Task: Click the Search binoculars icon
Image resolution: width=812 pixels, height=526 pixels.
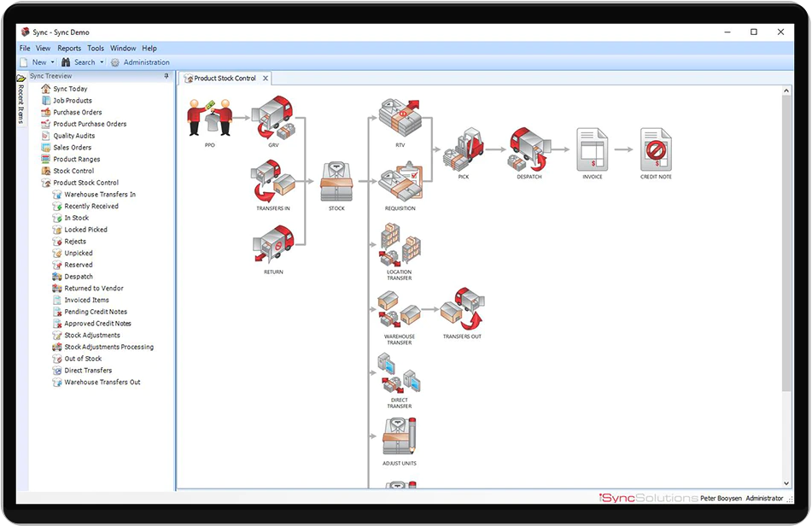Action: click(x=66, y=62)
